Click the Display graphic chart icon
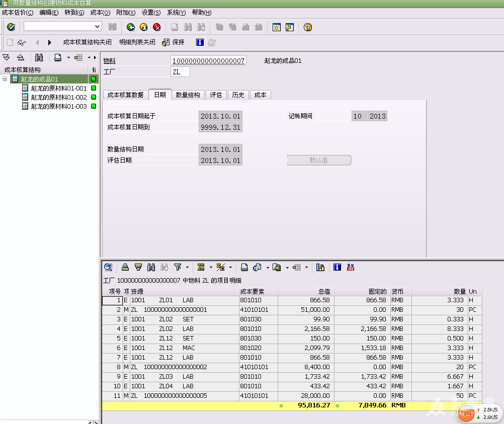Screen dimensions: 504x424 (x=320, y=267)
